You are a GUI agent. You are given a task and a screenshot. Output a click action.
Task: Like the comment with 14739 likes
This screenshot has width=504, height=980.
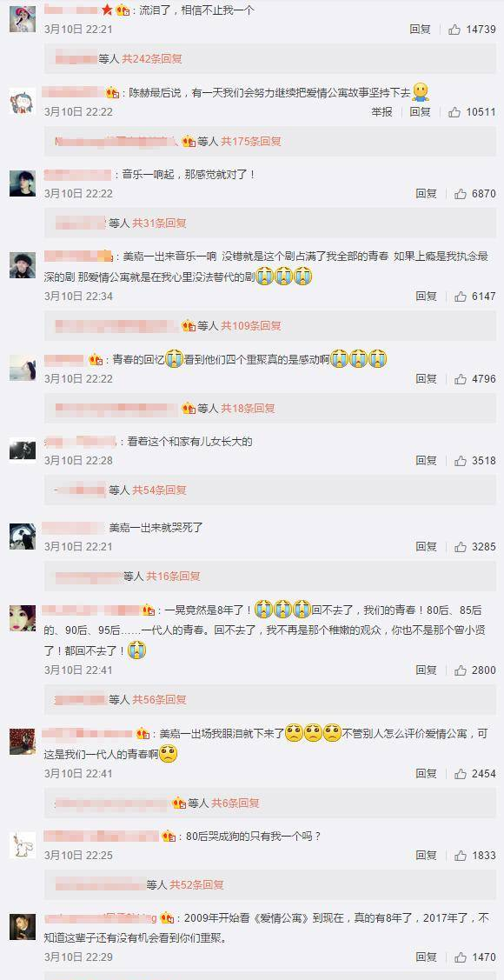pyautogui.click(x=454, y=30)
